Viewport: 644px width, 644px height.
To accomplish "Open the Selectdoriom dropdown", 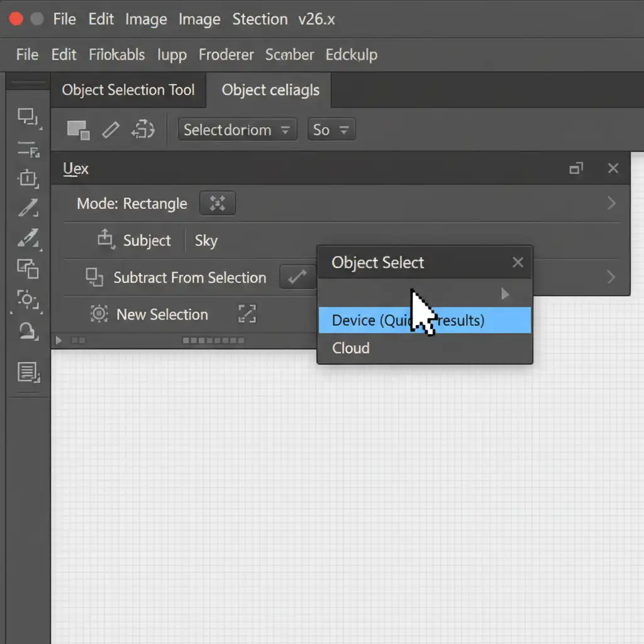I will pyautogui.click(x=237, y=130).
